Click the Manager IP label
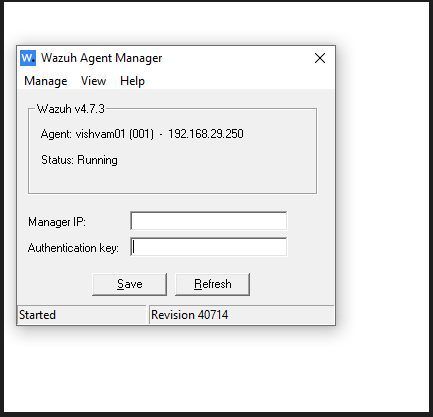The image size is (433, 417). pos(57,222)
